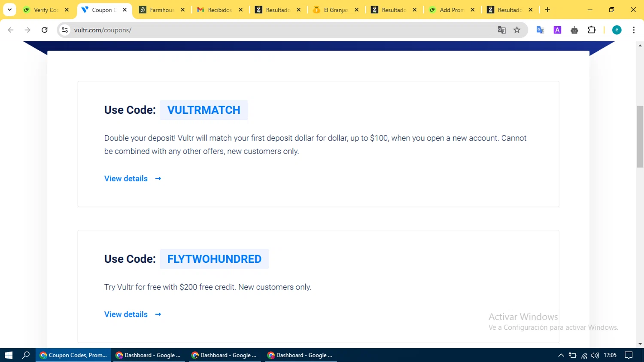Image resolution: width=644 pixels, height=362 pixels.
Task: View details of VULTRMATCH offer
Action: click(133, 179)
